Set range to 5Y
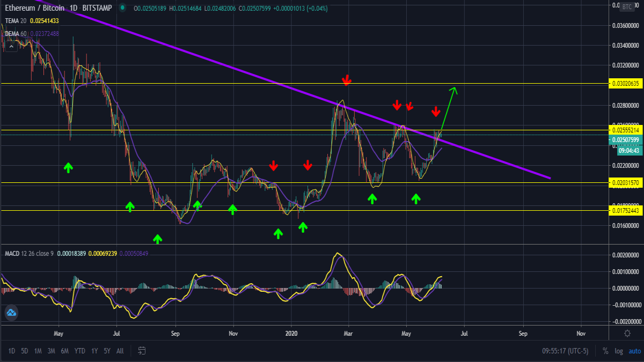The image size is (644, 362). [107, 351]
